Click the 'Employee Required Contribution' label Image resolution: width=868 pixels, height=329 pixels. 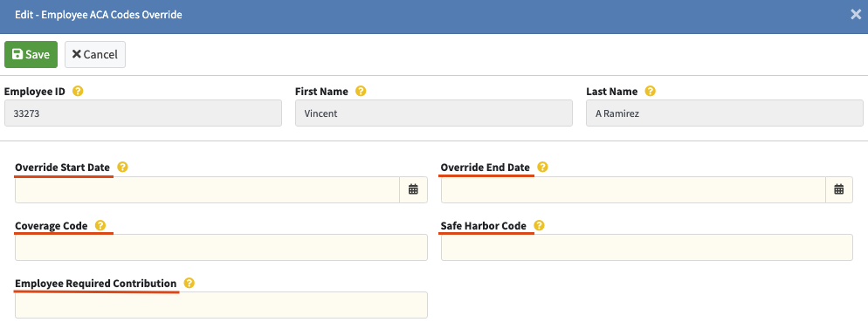tap(96, 283)
